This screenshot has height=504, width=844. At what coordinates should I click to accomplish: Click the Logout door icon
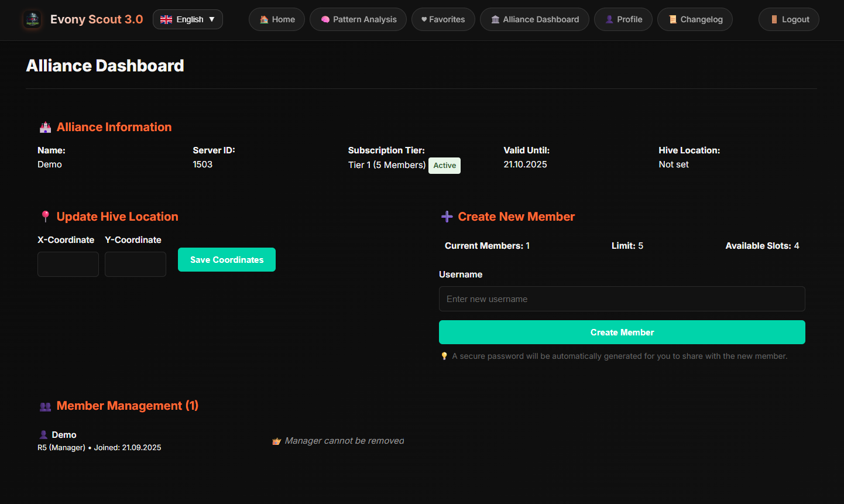(x=775, y=19)
